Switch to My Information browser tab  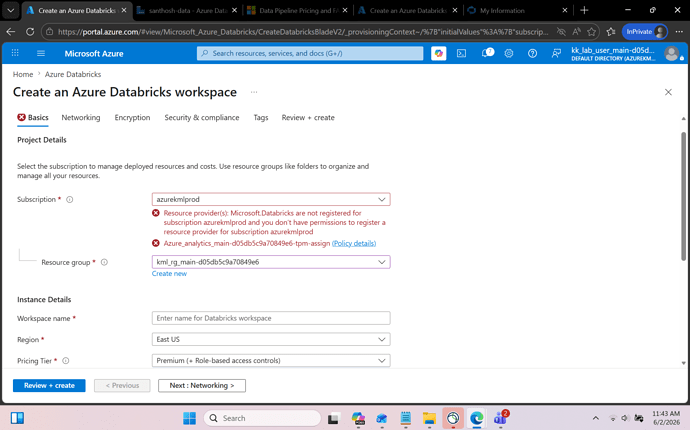coord(517,11)
